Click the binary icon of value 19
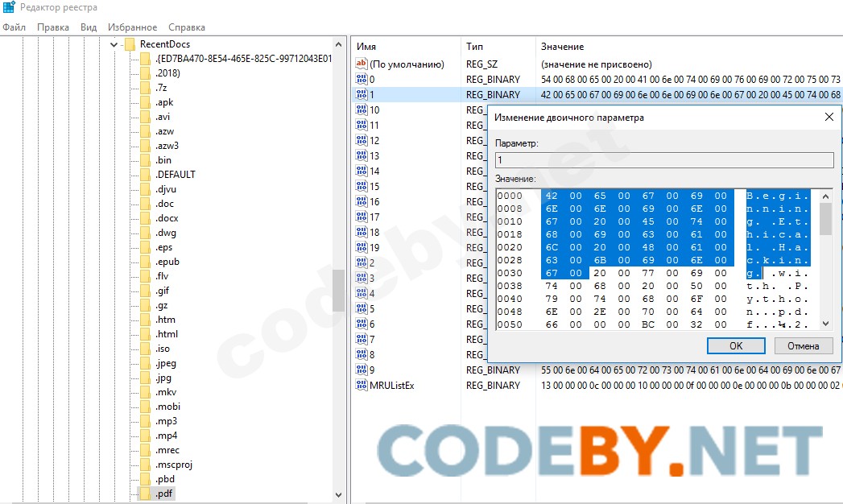Image resolution: width=843 pixels, height=504 pixels. tap(362, 248)
